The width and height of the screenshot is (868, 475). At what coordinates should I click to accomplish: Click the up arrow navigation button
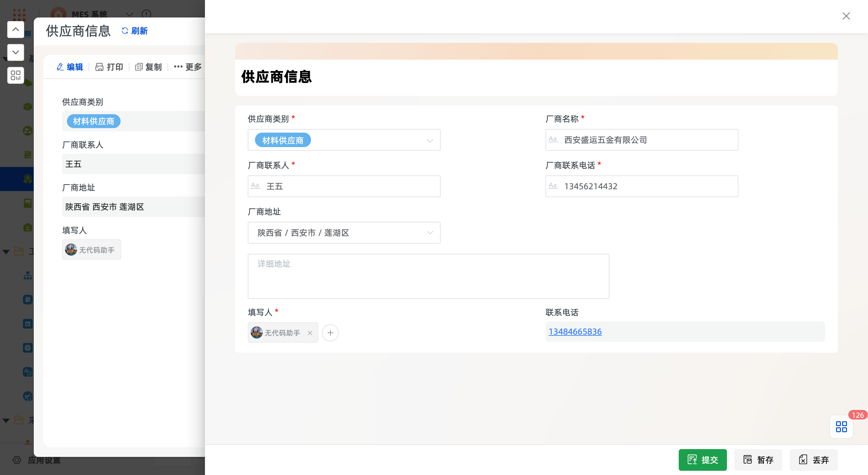[x=15, y=30]
